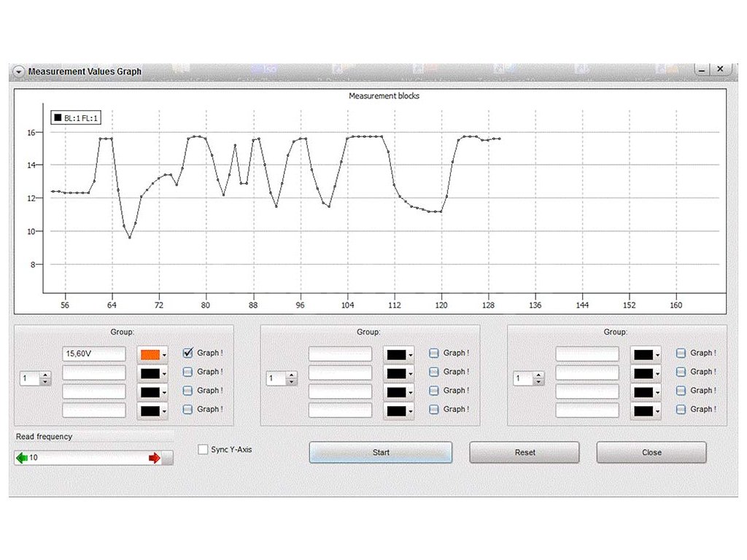Screen dimensions: 747x560
Task: Enable second Graph checkbox in right group
Action: 681,372
